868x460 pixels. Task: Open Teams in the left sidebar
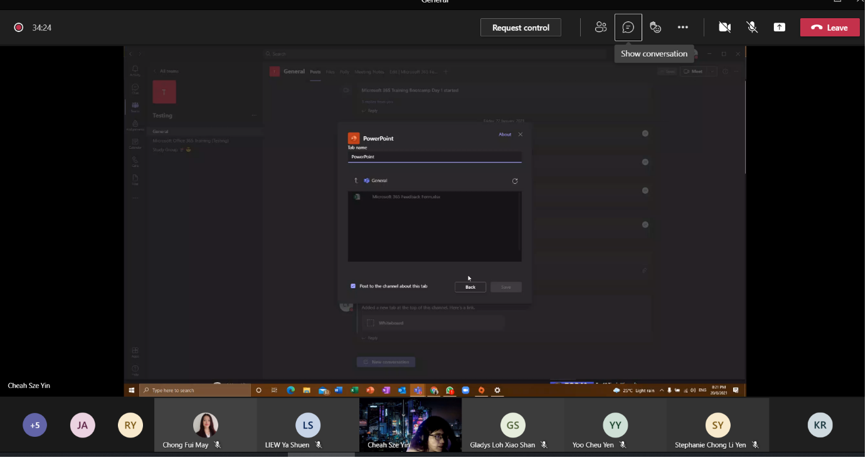point(135,107)
